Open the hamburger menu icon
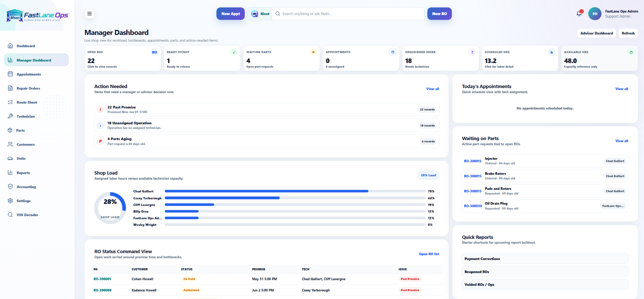Screen dimensions: 644x299 pos(90,14)
